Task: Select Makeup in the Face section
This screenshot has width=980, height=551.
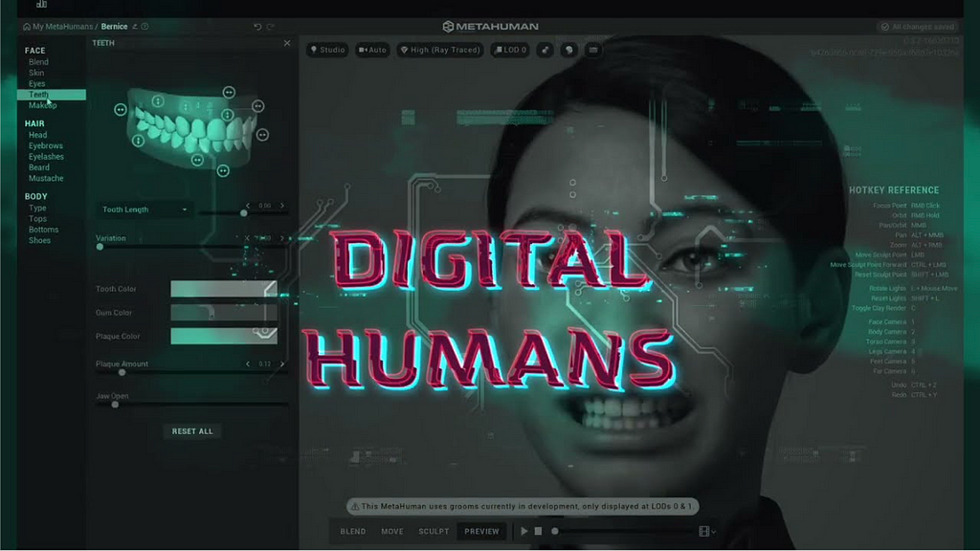Action: pos(42,105)
